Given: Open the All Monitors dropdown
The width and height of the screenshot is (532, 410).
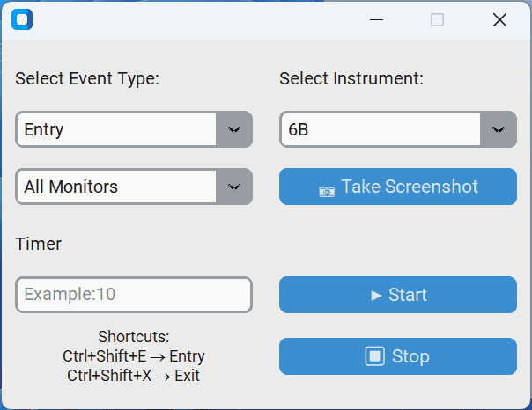Looking at the screenshot, I should click(x=134, y=187).
